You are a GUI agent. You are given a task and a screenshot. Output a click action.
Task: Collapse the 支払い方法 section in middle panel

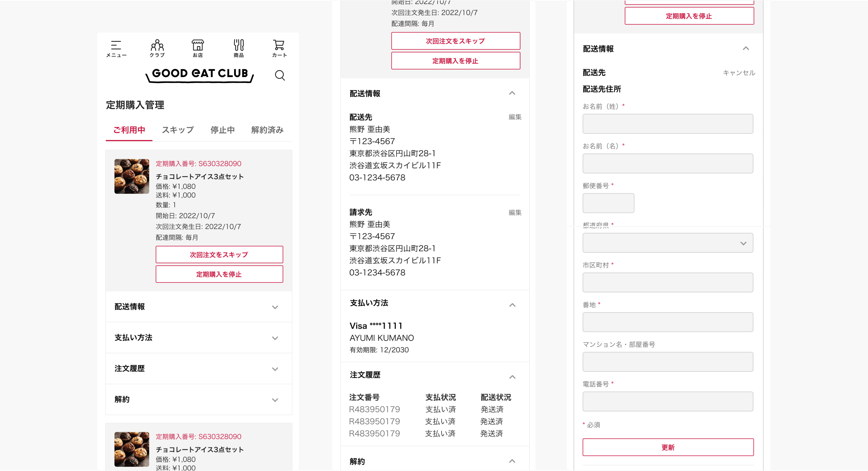512,305
